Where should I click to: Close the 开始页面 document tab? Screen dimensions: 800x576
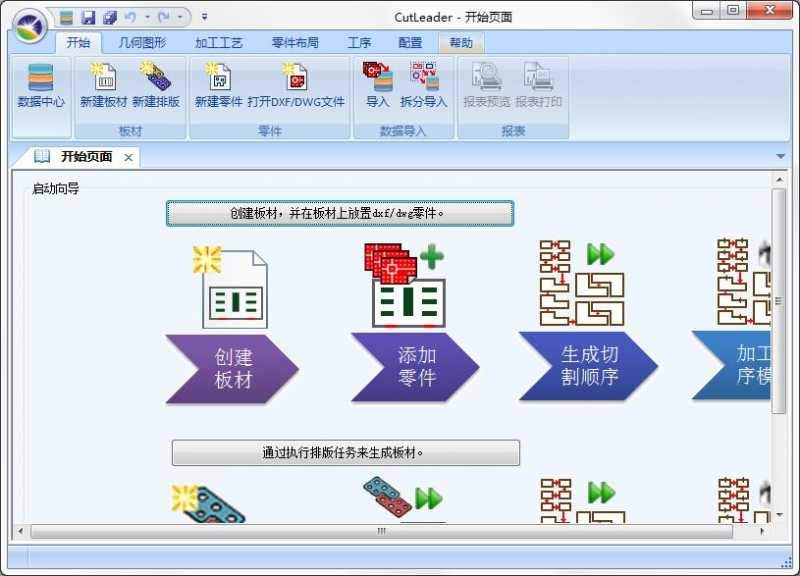(129, 158)
